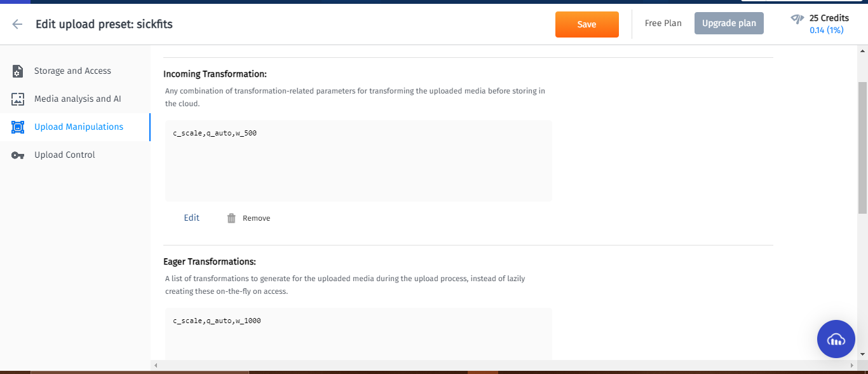Click the trash icon beside Remove
The image size is (868, 374).
pyautogui.click(x=231, y=218)
